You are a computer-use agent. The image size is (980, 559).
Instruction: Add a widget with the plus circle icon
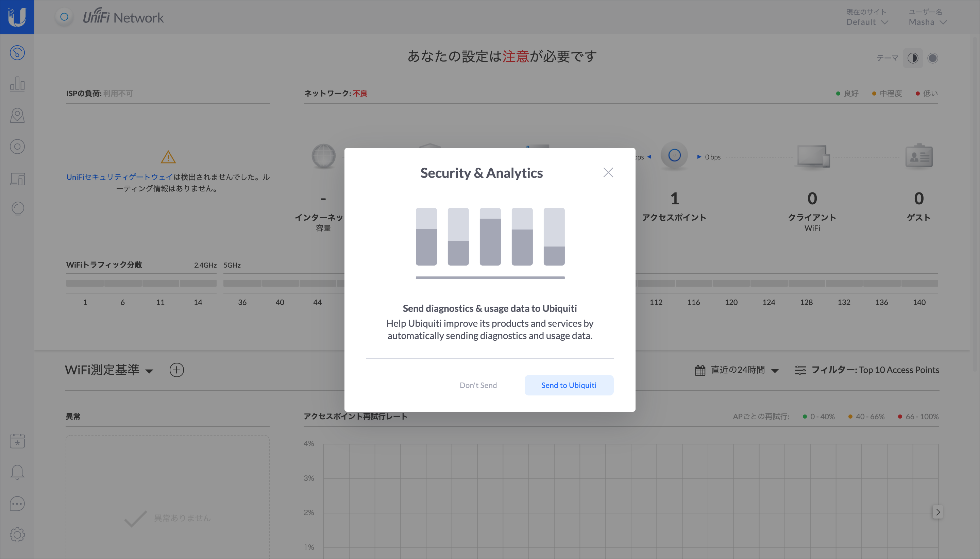pyautogui.click(x=176, y=370)
